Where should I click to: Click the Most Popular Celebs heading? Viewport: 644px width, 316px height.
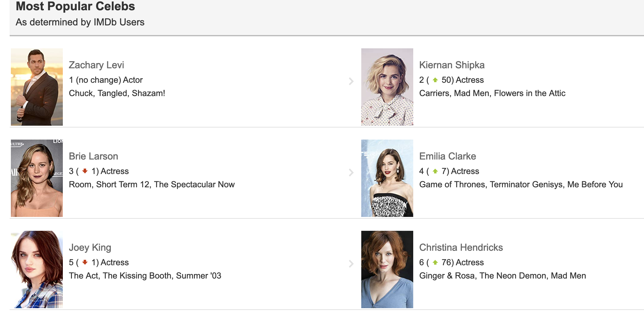coord(75,6)
